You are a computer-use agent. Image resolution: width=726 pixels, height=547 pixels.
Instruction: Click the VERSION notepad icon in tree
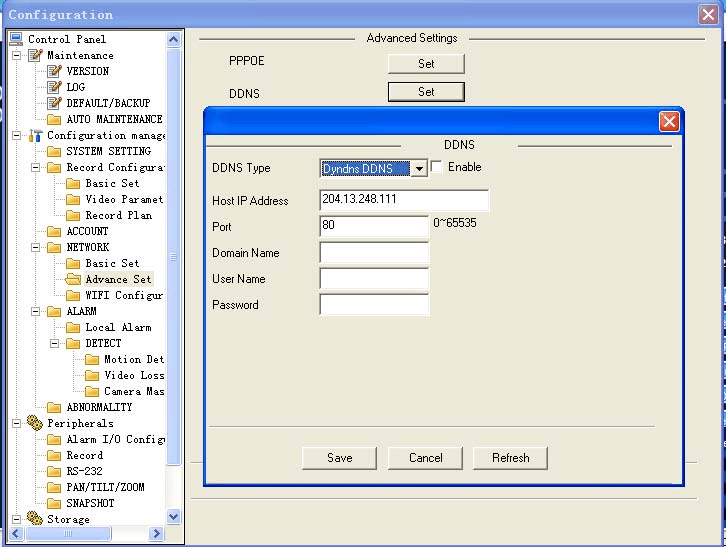[x=54, y=71]
